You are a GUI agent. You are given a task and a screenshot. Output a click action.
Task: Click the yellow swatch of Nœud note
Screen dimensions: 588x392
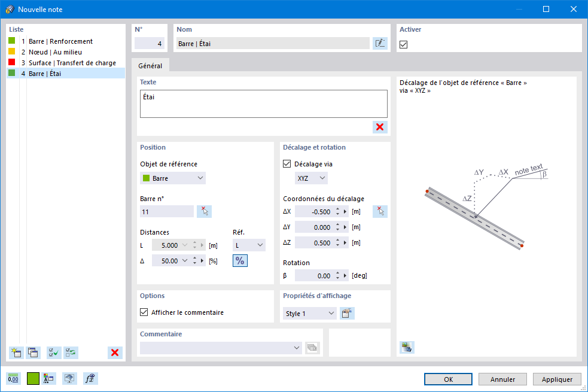[x=12, y=51]
